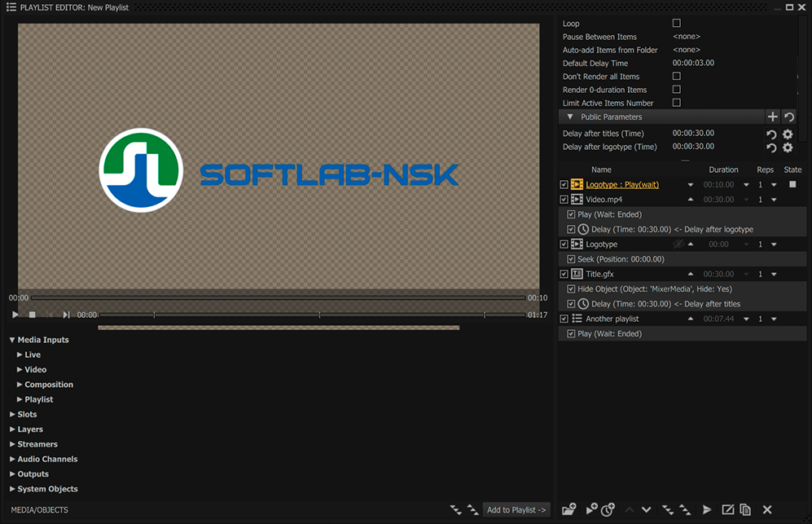This screenshot has width=812, height=524.
Task: Open the Logotype : Play(wait) link
Action: coord(622,184)
